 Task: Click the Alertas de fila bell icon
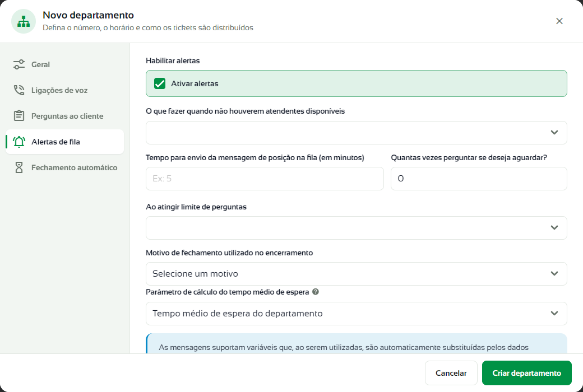tap(19, 142)
